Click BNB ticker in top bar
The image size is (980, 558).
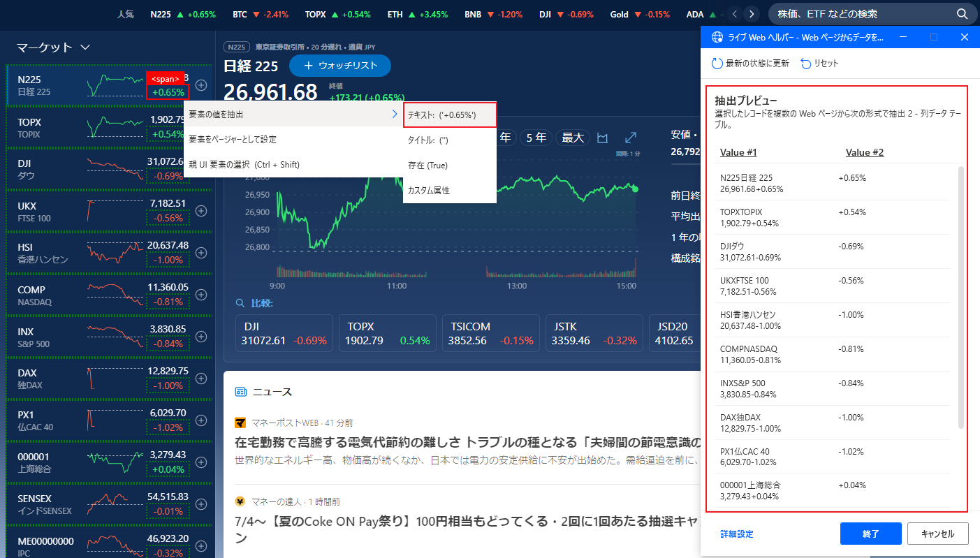493,14
